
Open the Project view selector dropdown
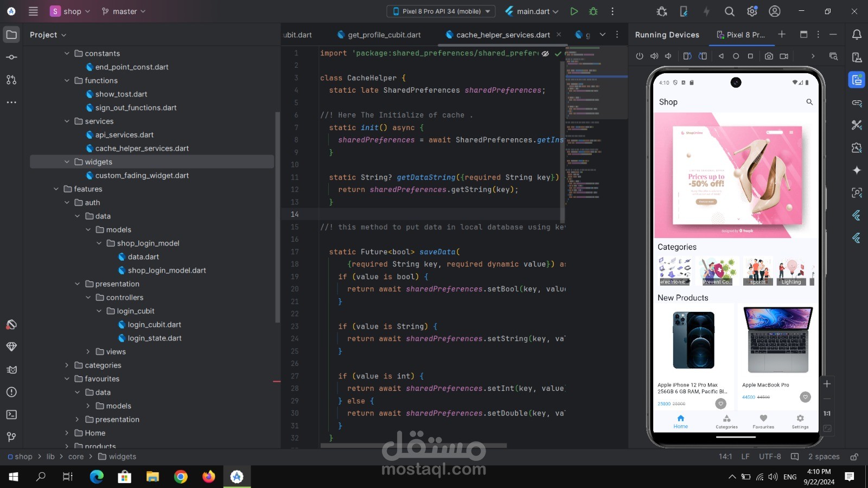click(48, 35)
